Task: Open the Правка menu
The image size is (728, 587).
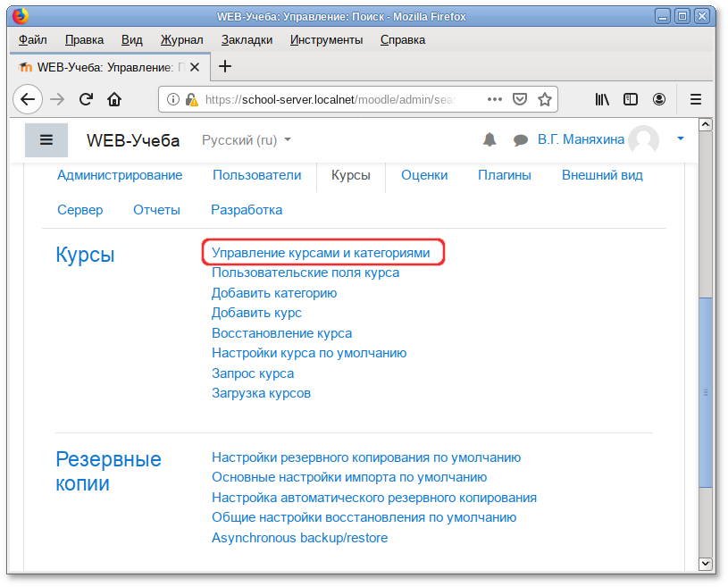Action: [x=84, y=40]
